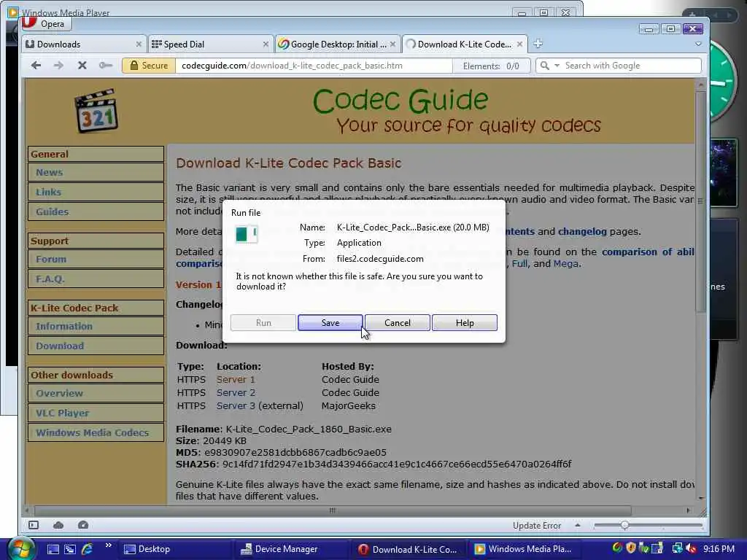Screen dimensions: 747x560
Task: Click the Media Player Classic 321 logo
Action: 97,111
